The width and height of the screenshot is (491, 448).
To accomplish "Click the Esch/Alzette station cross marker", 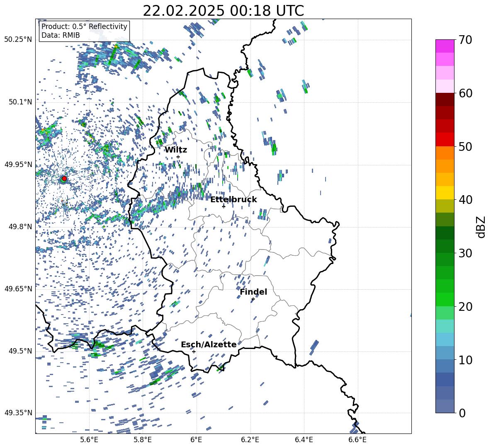I will 194,351.
